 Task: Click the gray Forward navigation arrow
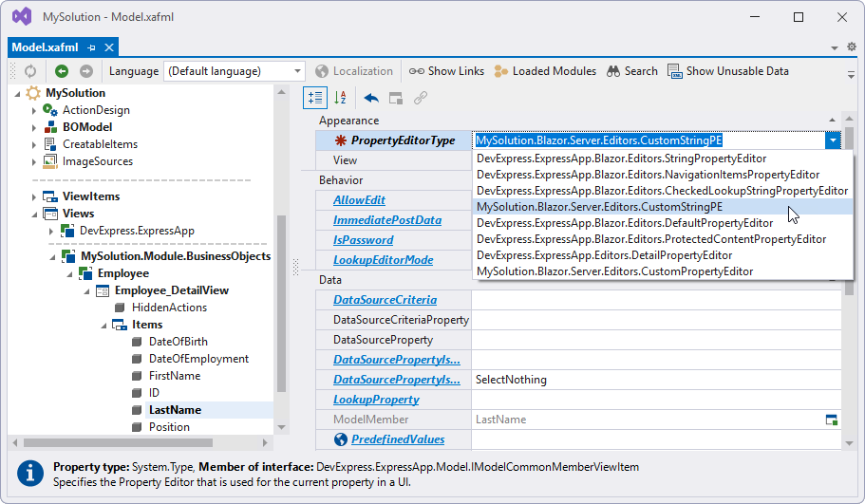pyautogui.click(x=86, y=71)
